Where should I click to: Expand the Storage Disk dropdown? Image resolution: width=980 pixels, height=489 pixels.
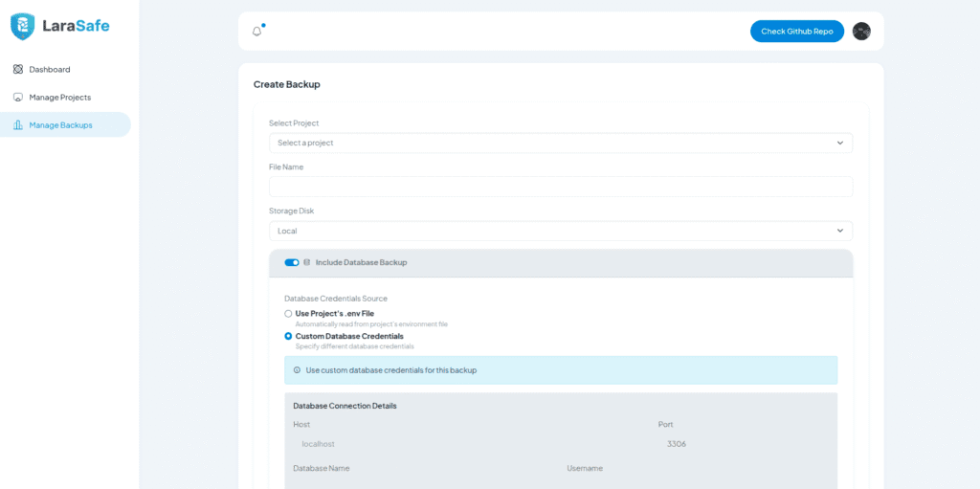point(560,231)
